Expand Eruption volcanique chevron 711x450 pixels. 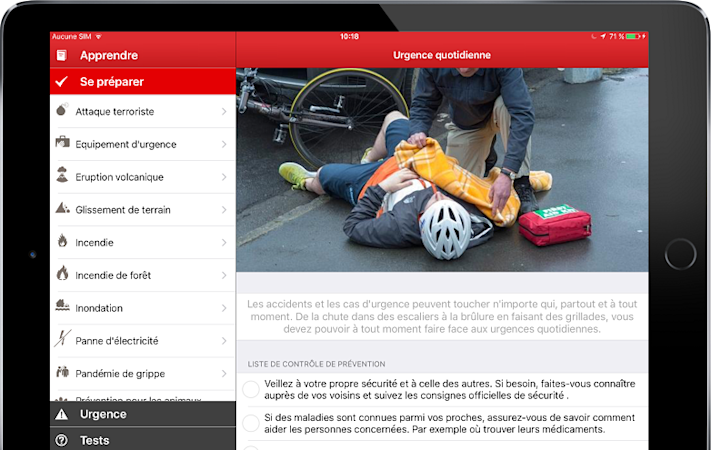coord(224,177)
